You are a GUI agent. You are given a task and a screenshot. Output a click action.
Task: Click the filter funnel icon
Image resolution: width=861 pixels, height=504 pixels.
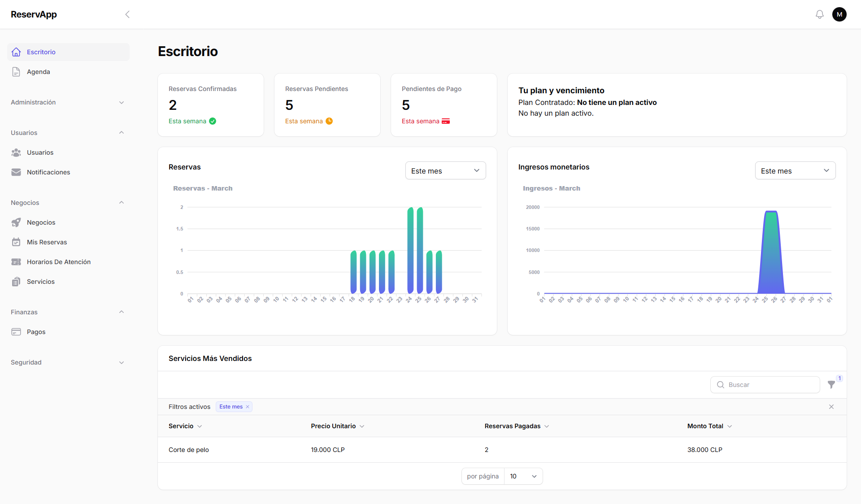click(x=831, y=385)
